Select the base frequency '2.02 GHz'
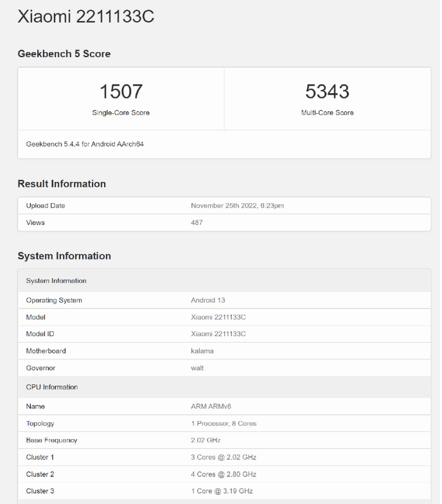This screenshot has height=504, width=442. 206,440
